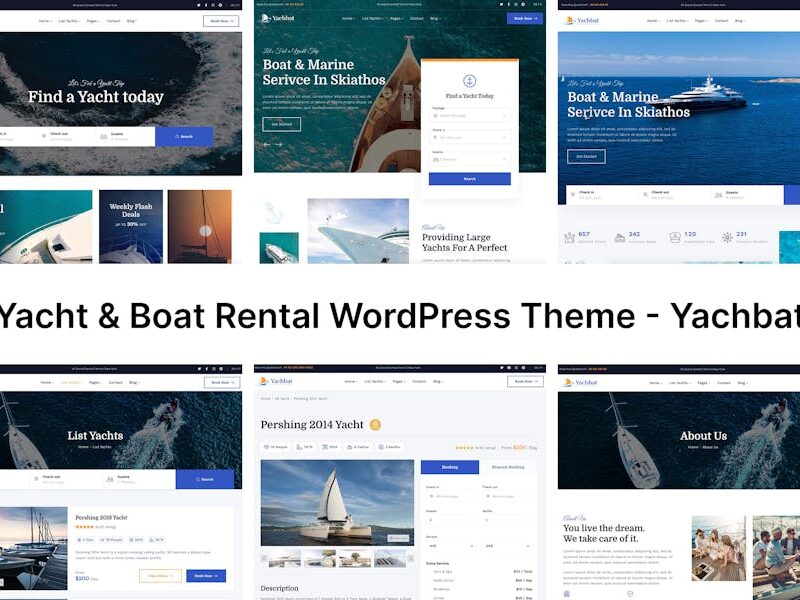Open Check in dropdown in Find a Yacht Today form
The width and height of the screenshot is (800, 600).
tap(469, 138)
